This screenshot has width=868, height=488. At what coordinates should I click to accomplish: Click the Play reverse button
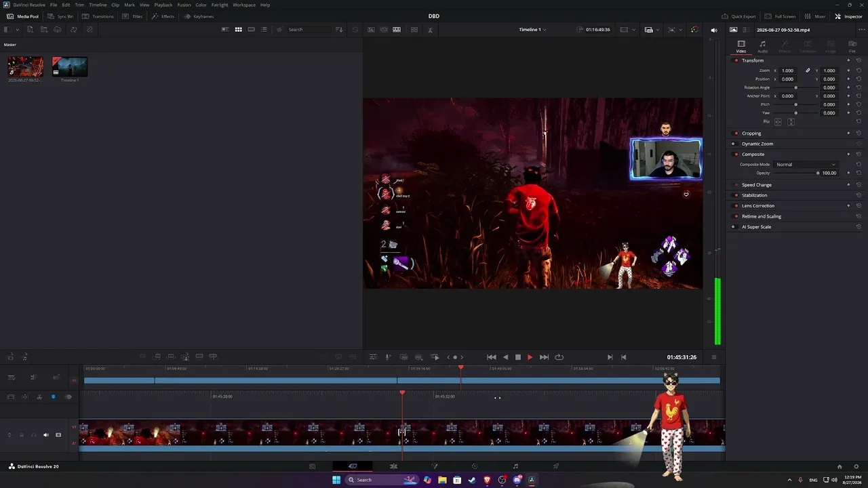[505, 357]
